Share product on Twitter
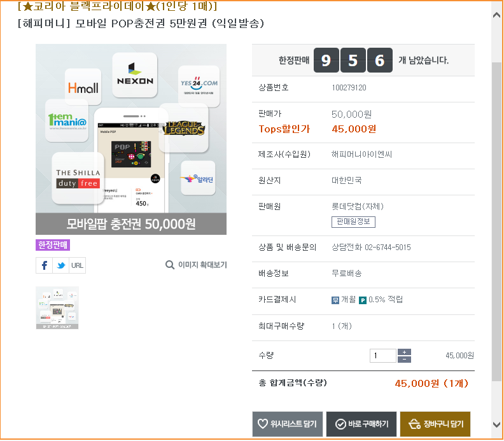 [x=60, y=265]
